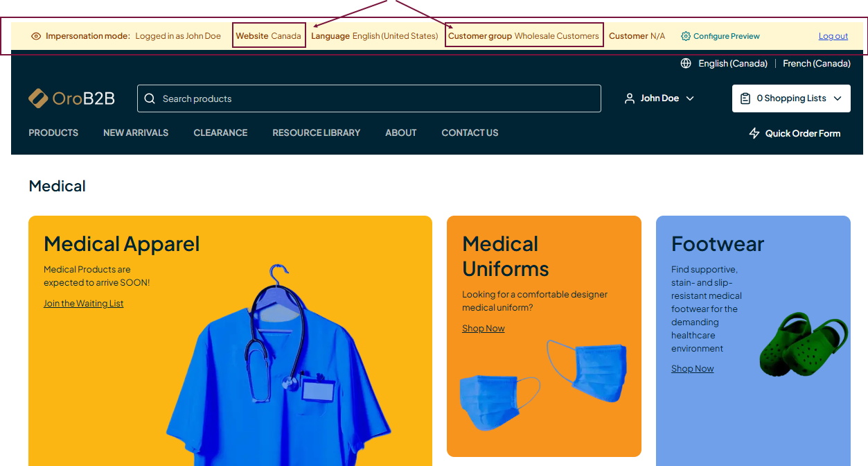Click the user profile icon

630,98
